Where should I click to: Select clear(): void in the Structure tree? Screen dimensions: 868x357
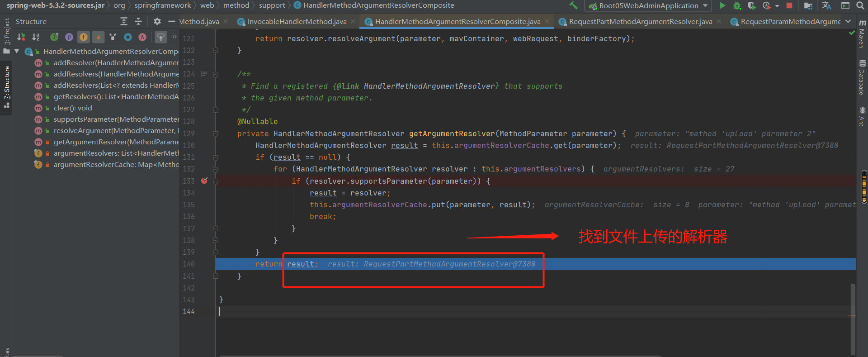[x=73, y=108]
